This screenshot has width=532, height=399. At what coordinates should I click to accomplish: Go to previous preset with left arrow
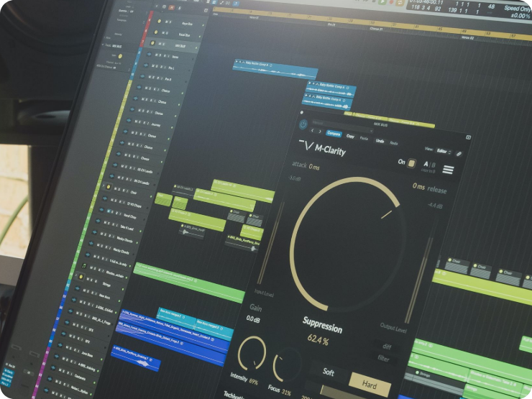click(313, 131)
